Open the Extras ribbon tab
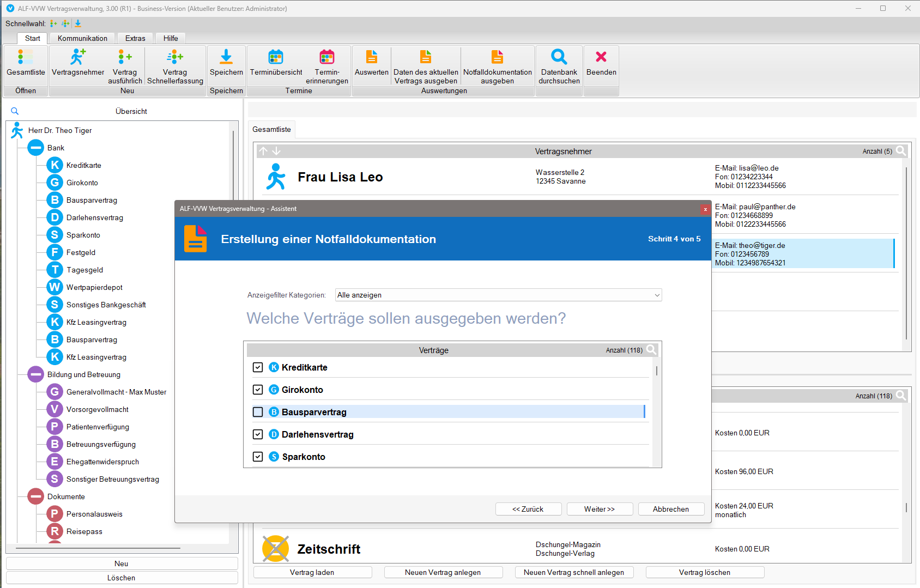 pyautogui.click(x=135, y=38)
